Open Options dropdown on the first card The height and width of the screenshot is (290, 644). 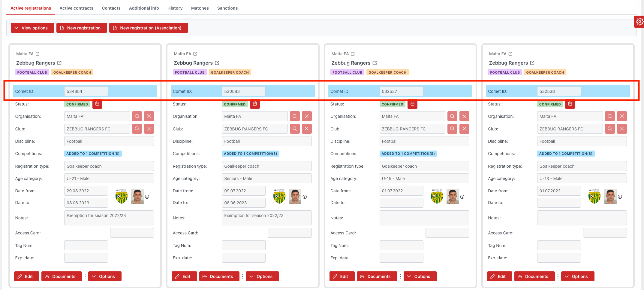105,276
